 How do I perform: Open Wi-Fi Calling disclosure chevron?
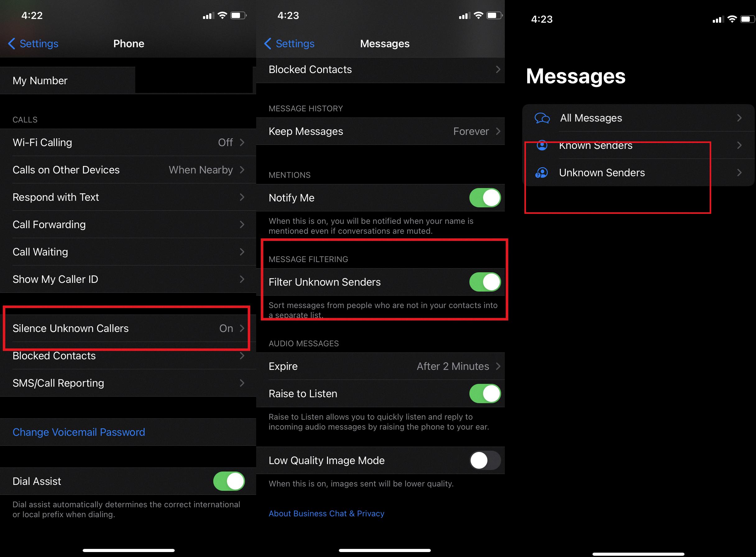(x=242, y=143)
